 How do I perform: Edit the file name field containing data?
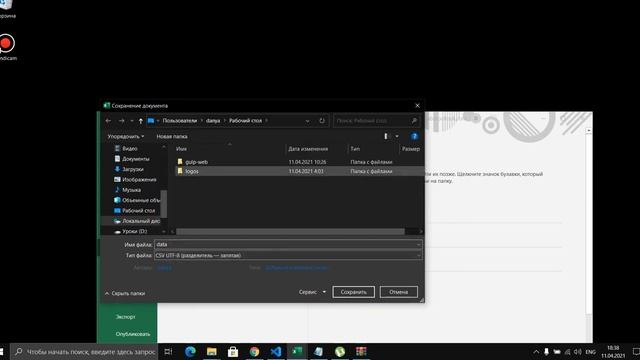pos(288,244)
